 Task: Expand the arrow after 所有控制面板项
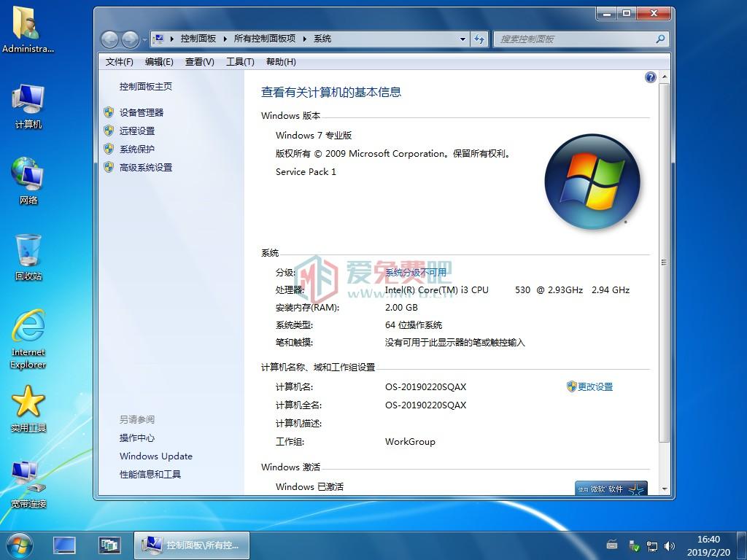coord(304,39)
